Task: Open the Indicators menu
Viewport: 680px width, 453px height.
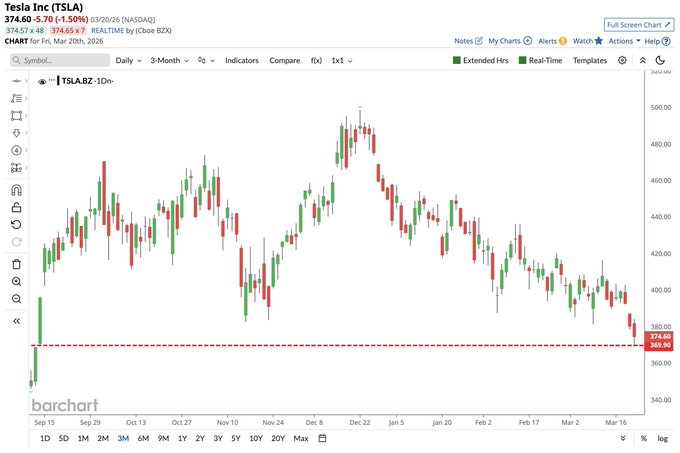Action: 242,60
